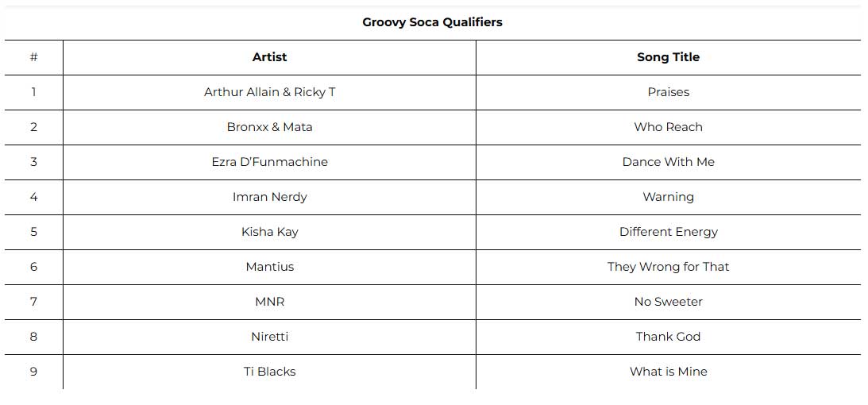Select song 'They Wrong for That'

click(668, 267)
